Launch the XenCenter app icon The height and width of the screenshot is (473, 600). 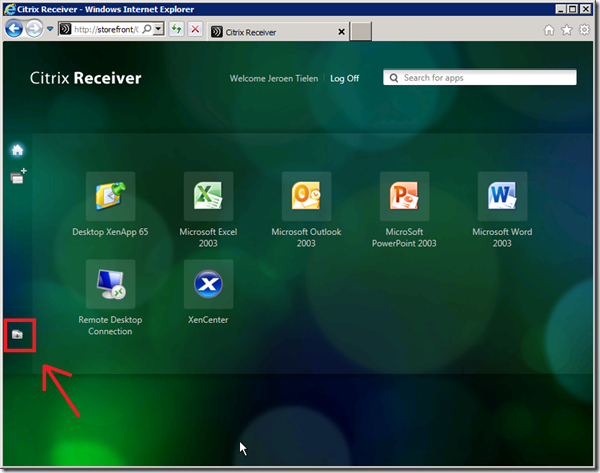[208, 284]
